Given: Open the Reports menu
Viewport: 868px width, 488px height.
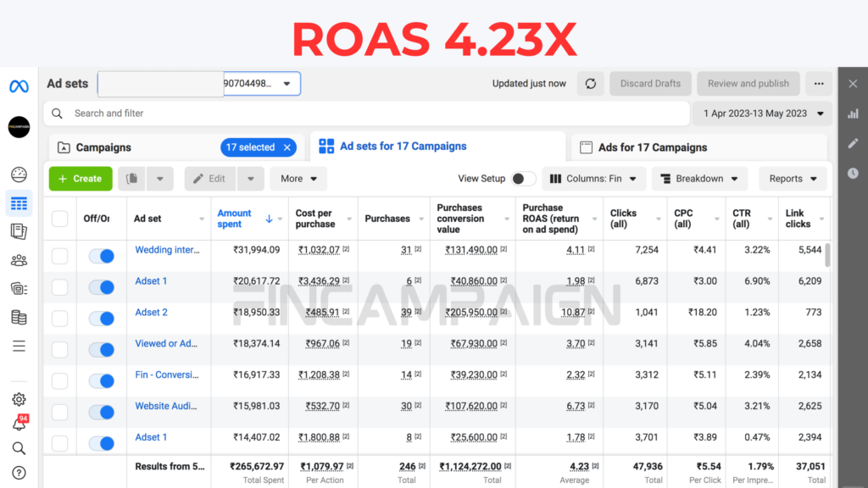Looking at the screenshot, I should 792,179.
